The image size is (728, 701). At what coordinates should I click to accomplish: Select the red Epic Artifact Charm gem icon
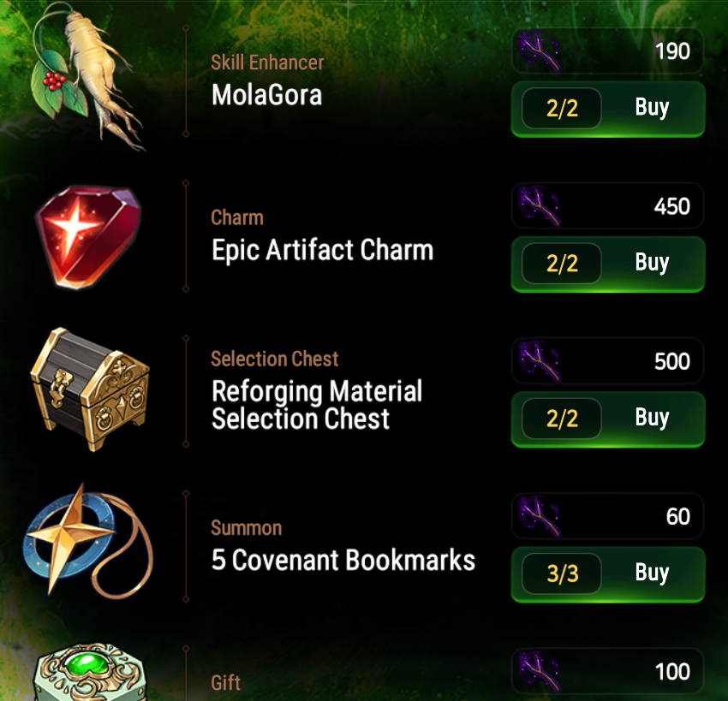click(88, 237)
